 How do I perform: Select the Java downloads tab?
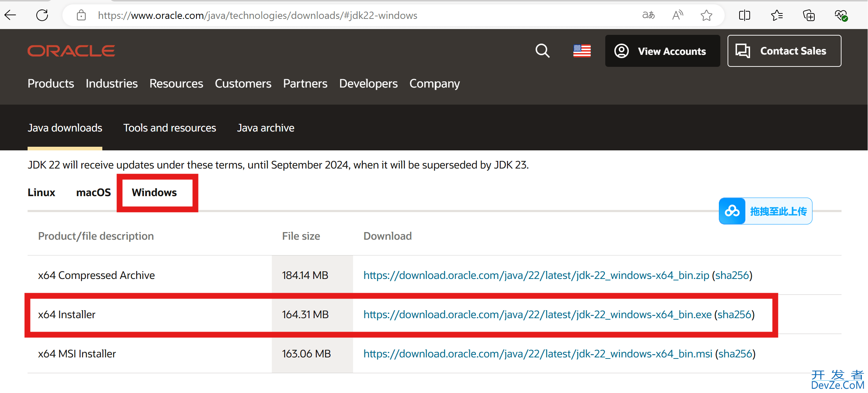click(65, 128)
